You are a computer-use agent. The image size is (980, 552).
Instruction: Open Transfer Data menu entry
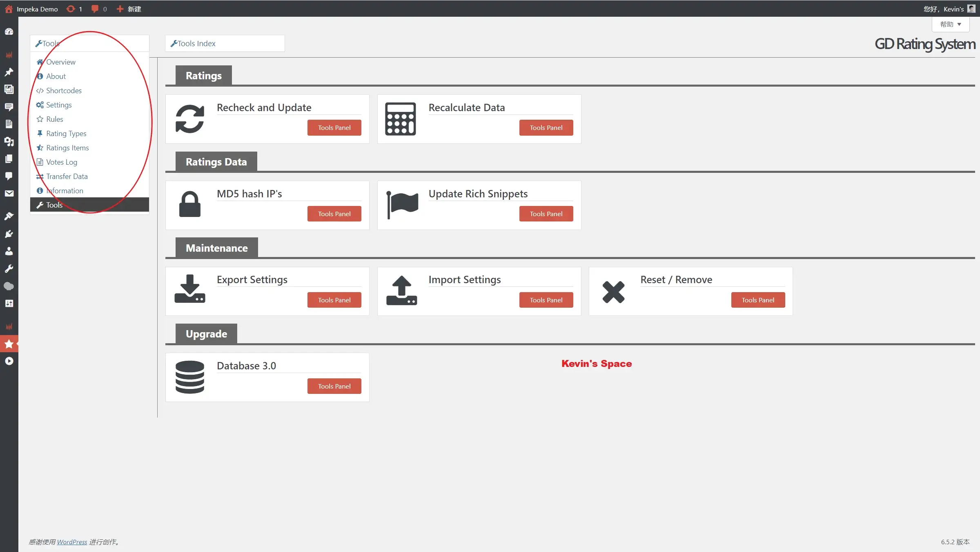67,177
